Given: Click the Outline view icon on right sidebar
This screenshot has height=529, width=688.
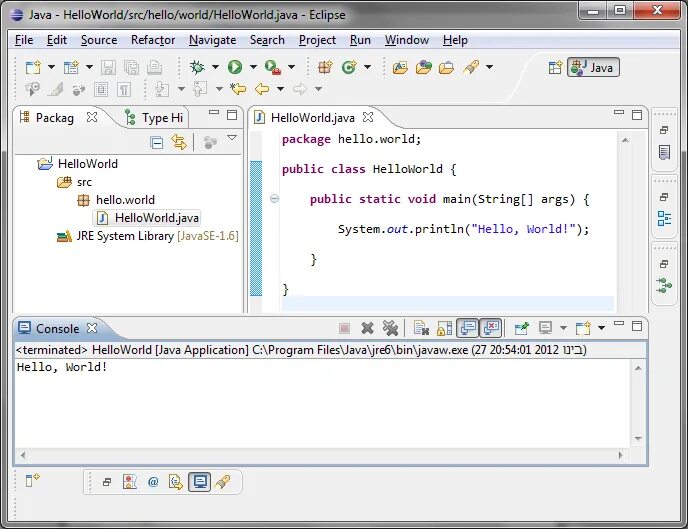Looking at the screenshot, I should [664, 218].
